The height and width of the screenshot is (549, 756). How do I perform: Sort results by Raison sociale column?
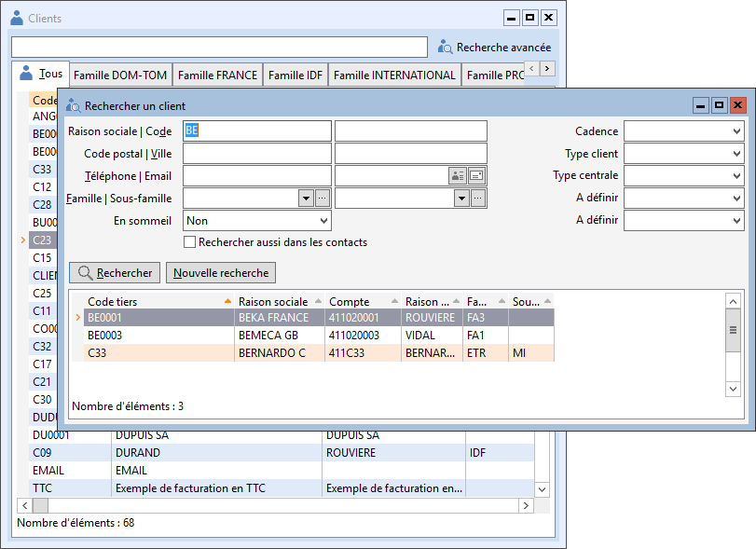coord(280,301)
